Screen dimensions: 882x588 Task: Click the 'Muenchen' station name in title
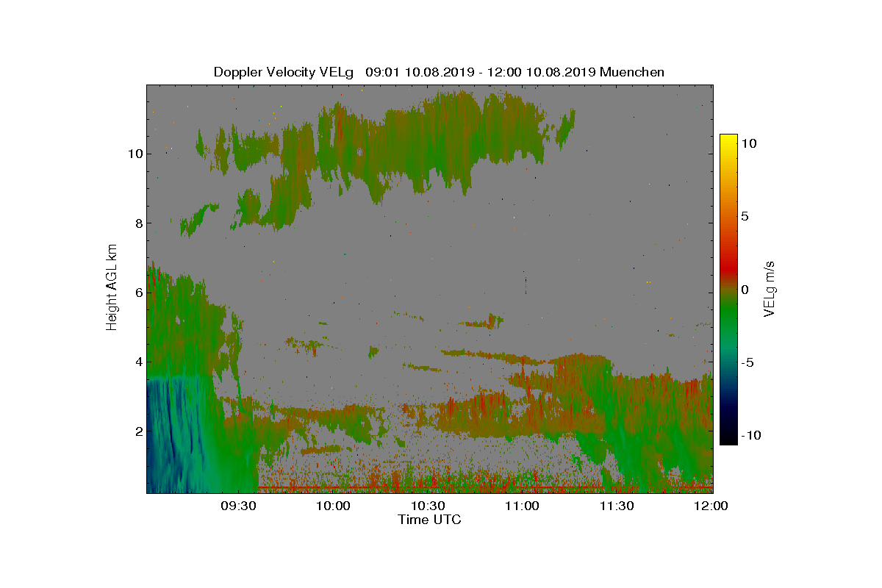click(x=632, y=72)
